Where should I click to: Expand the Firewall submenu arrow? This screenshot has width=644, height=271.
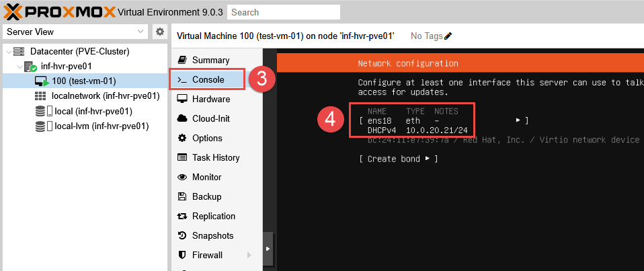[x=249, y=256]
